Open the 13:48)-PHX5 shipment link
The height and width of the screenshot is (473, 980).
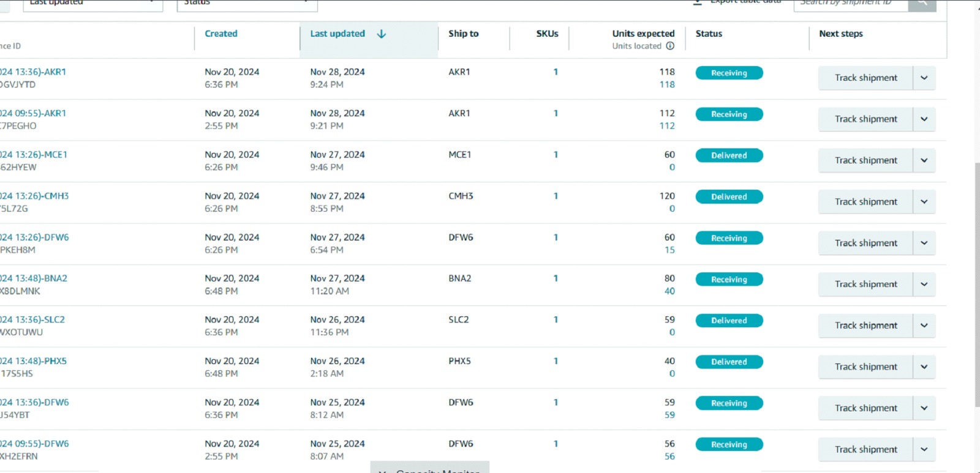pos(34,361)
